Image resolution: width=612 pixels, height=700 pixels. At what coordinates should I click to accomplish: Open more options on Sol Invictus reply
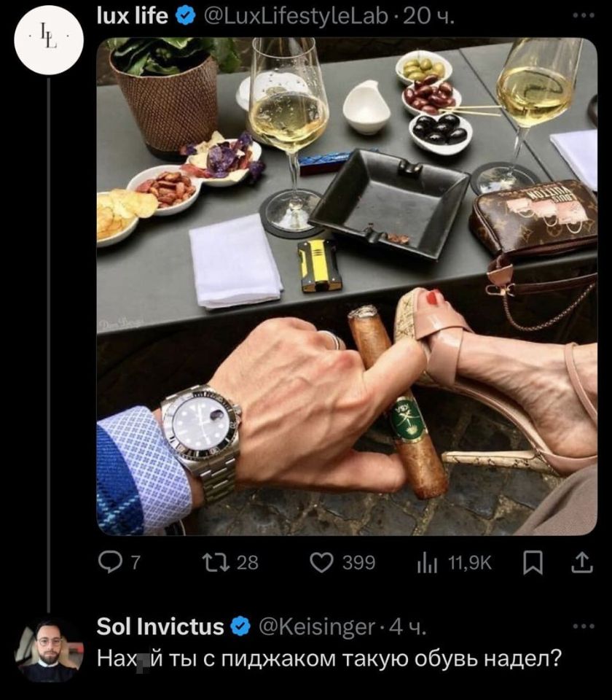click(583, 626)
